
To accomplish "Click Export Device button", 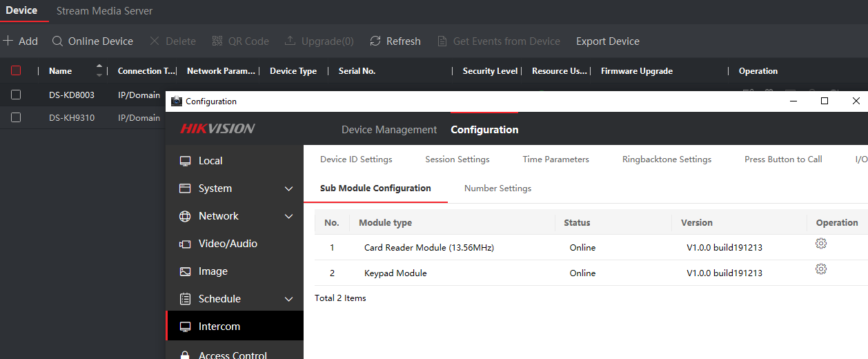I will (x=607, y=41).
